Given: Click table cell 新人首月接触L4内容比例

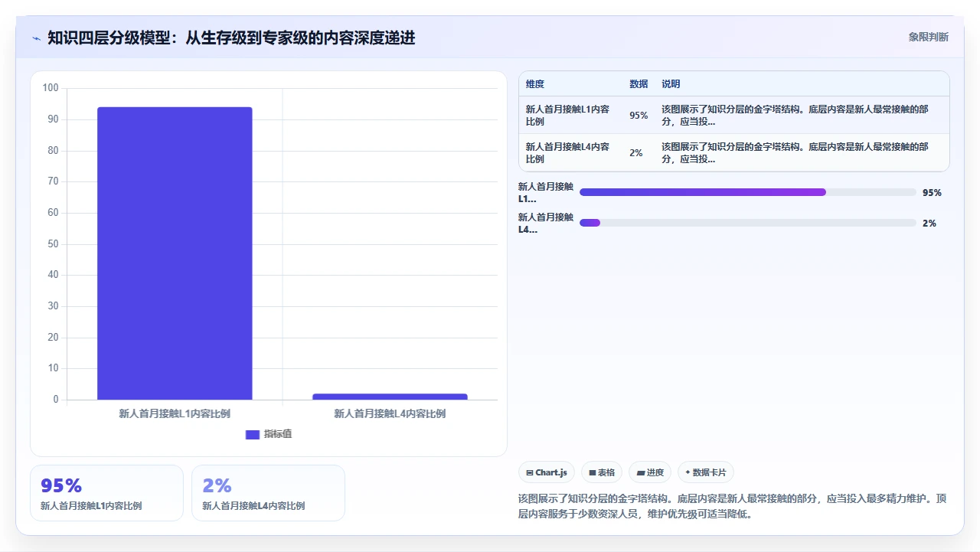Looking at the screenshot, I should click(x=568, y=153).
